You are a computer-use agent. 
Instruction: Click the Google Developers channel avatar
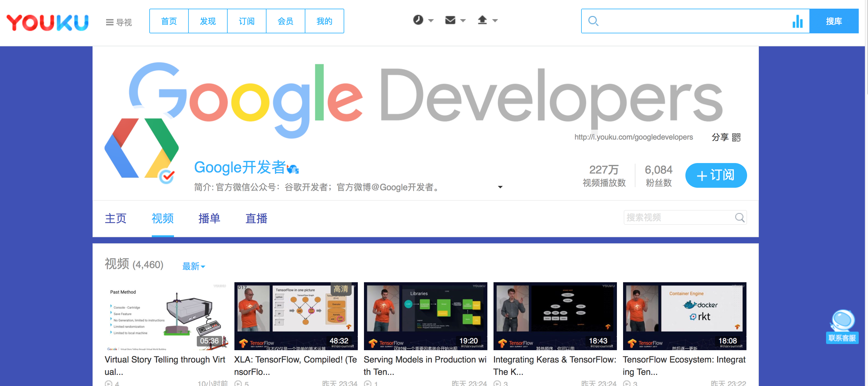coord(142,148)
